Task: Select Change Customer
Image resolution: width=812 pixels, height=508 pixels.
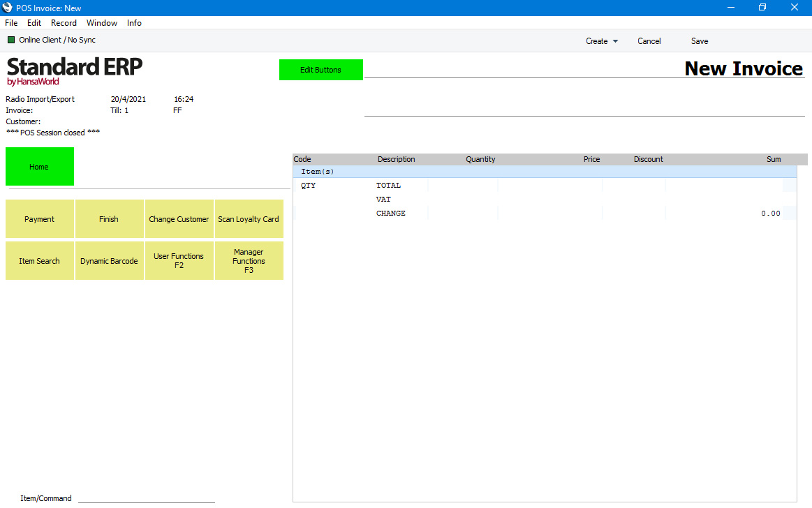Action: coord(179,219)
